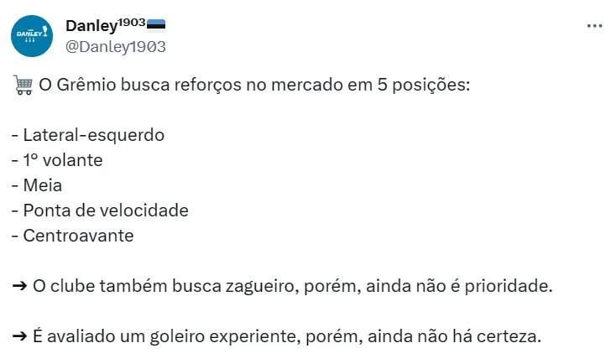
Task: Click the arrow before 'É avaliado um goleiro'
Action: (x=21, y=337)
